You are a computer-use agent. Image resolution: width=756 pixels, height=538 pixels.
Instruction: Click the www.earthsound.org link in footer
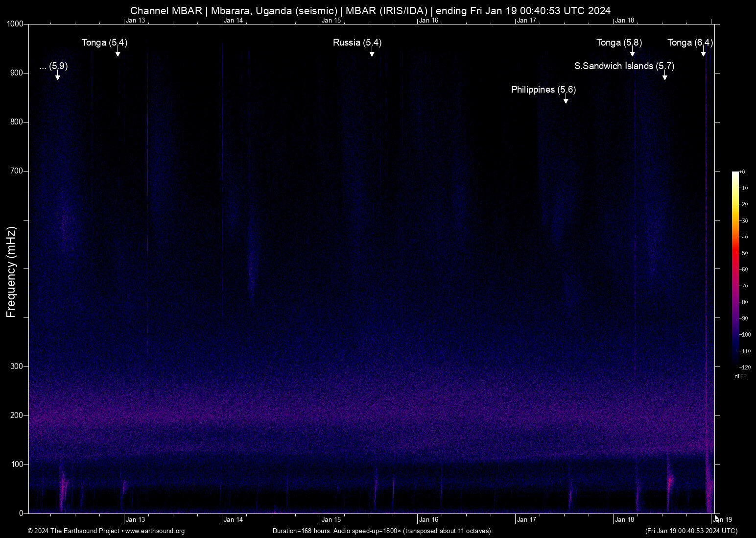click(x=155, y=531)
